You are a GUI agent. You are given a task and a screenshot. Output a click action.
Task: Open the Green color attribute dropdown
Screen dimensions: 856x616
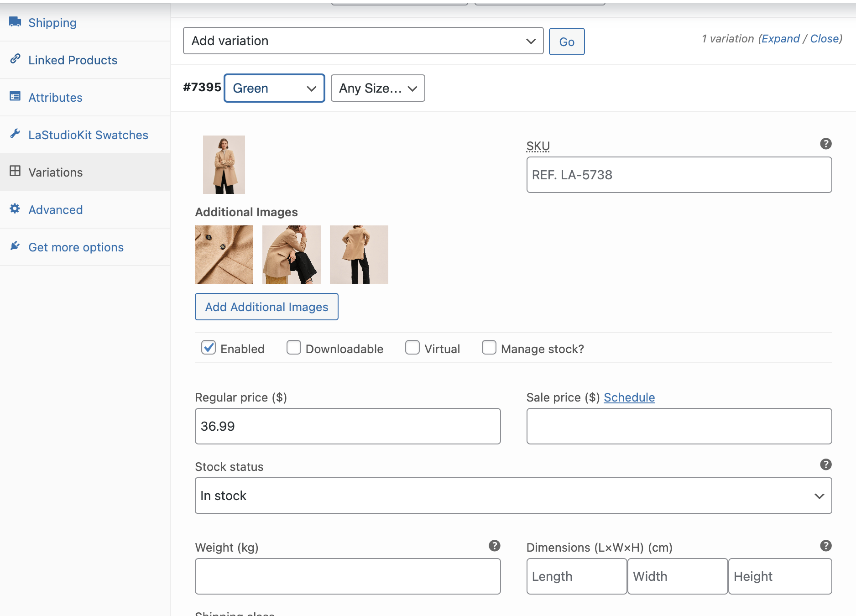click(274, 88)
